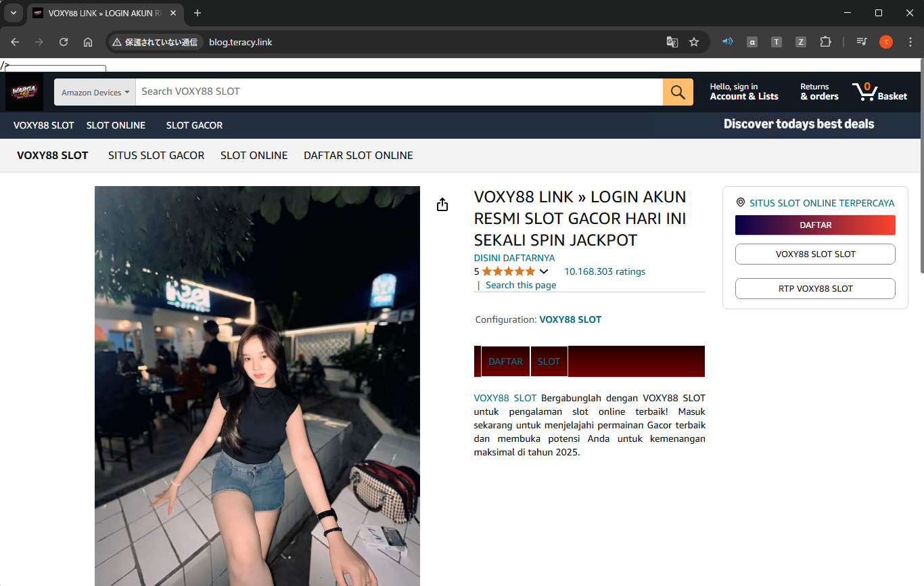
Task: Click the alpha extension icon
Action: click(752, 42)
